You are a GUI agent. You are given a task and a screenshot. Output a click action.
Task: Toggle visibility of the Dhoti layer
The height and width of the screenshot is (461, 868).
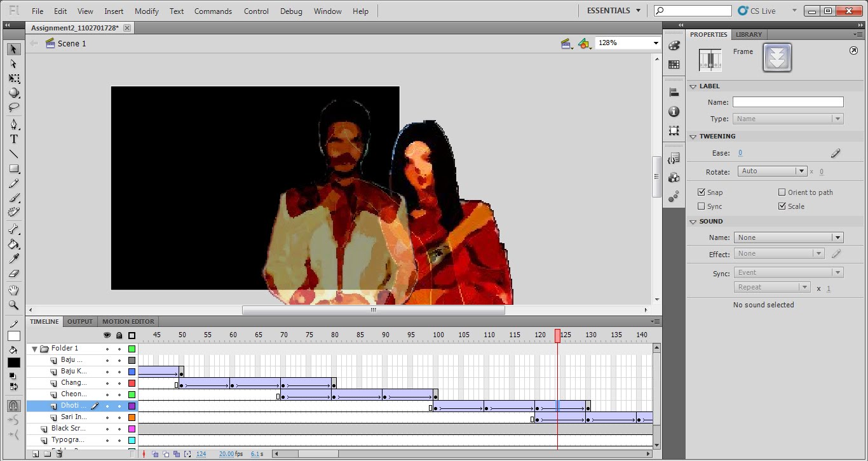click(107, 406)
